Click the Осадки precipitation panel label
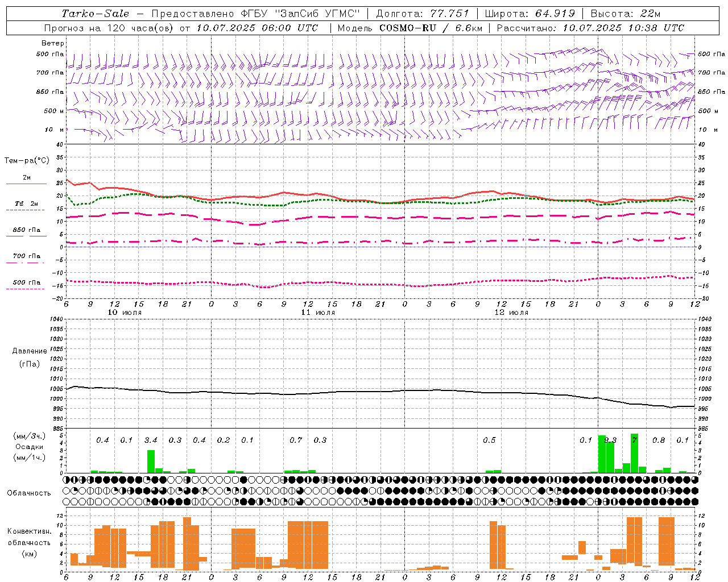728x582 pixels. [29, 447]
